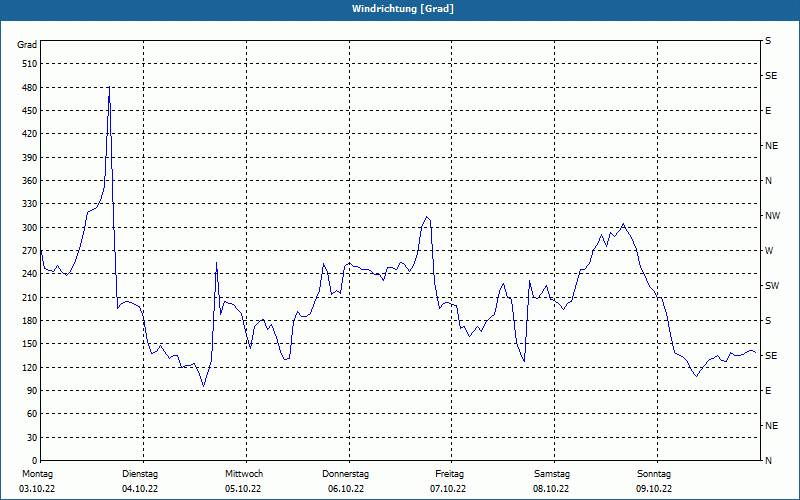Click the 510 y-axis value
Image resolution: width=800 pixels, height=500 pixels.
click(30, 64)
